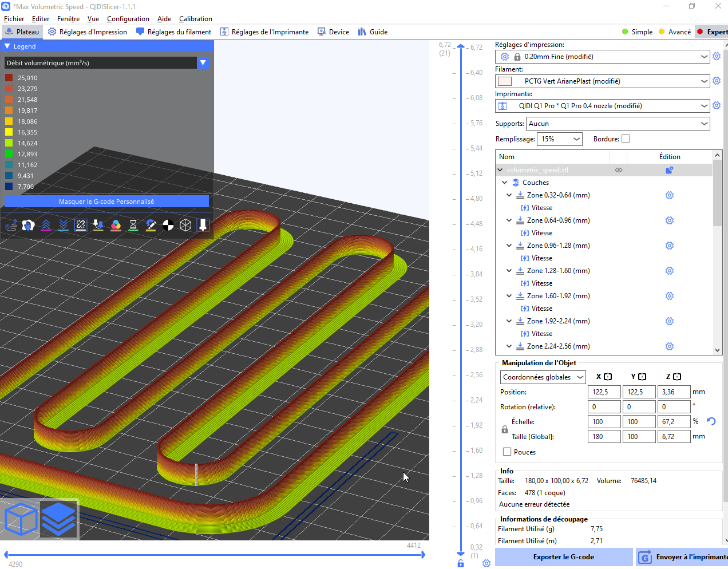Open filament preset settings gear
728x569 pixels.
point(717,81)
